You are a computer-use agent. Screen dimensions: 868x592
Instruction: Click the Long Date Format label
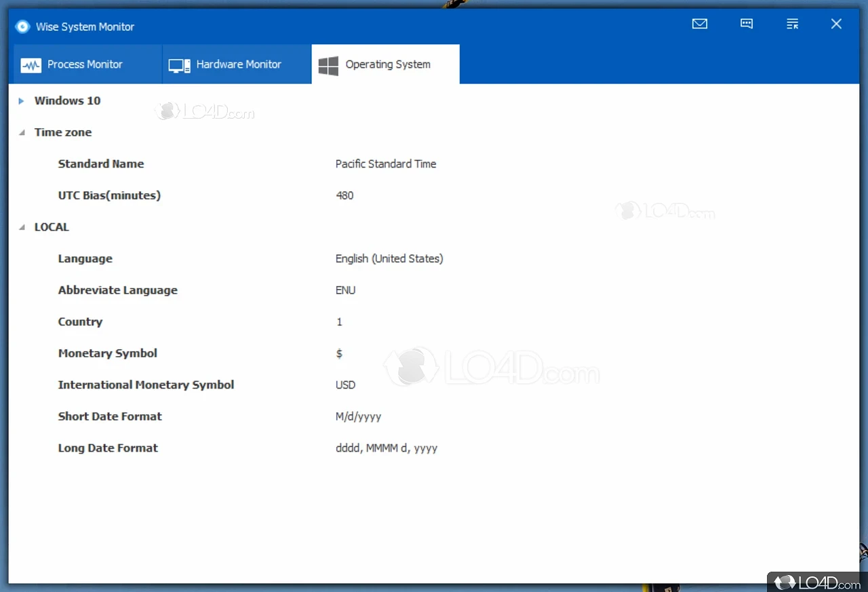coord(108,448)
